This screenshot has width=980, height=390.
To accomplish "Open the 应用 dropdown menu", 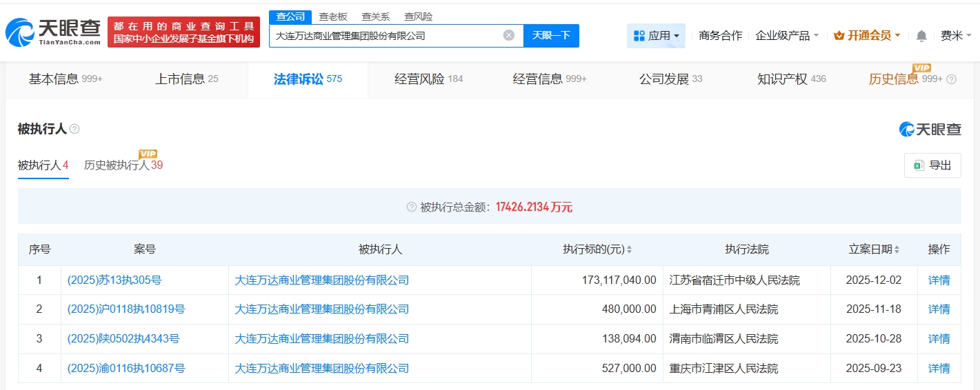I will pyautogui.click(x=656, y=36).
